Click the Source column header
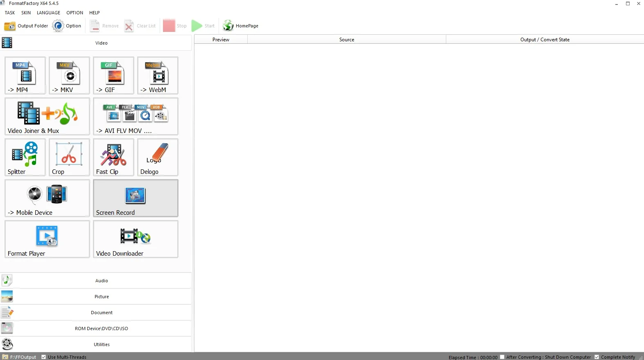644x360 pixels. (x=347, y=40)
